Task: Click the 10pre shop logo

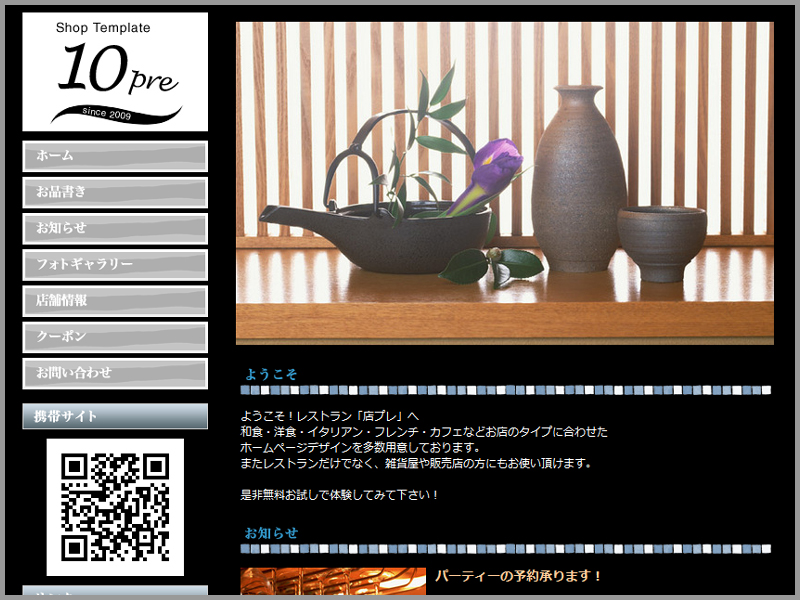Action: 115,72
